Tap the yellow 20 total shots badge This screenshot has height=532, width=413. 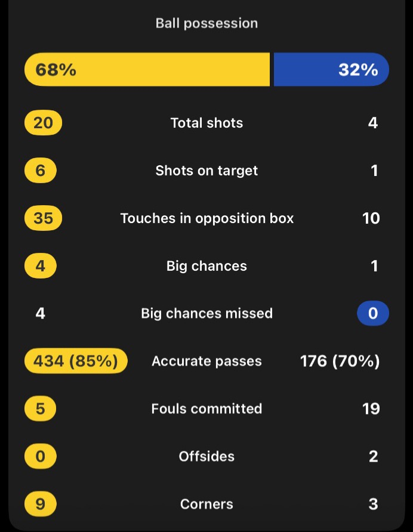pos(43,122)
